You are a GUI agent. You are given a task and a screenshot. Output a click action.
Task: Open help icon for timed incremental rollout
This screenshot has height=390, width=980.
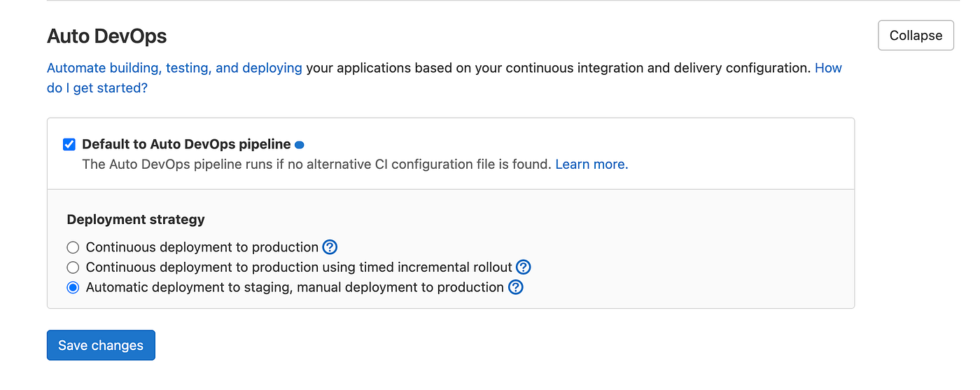[523, 267]
